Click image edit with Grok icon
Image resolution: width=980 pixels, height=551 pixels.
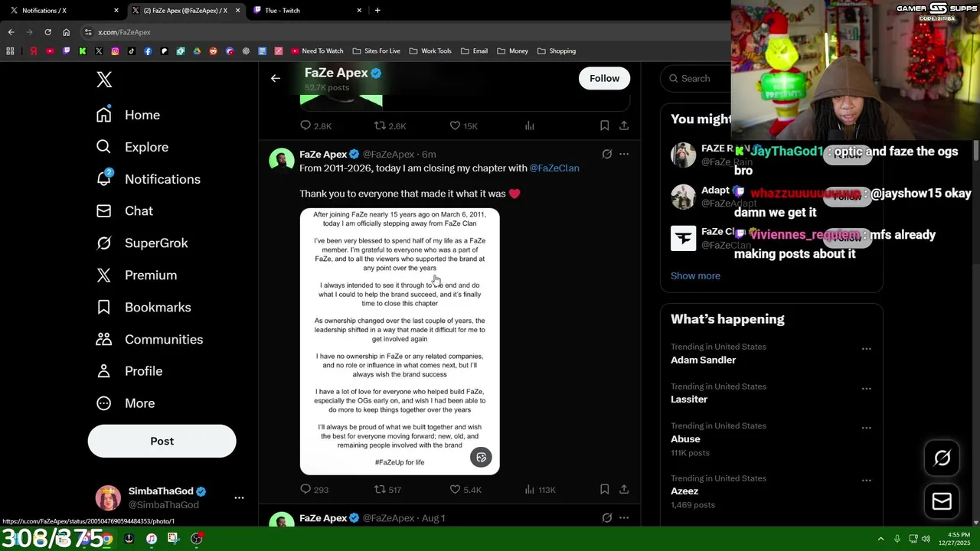(x=481, y=457)
